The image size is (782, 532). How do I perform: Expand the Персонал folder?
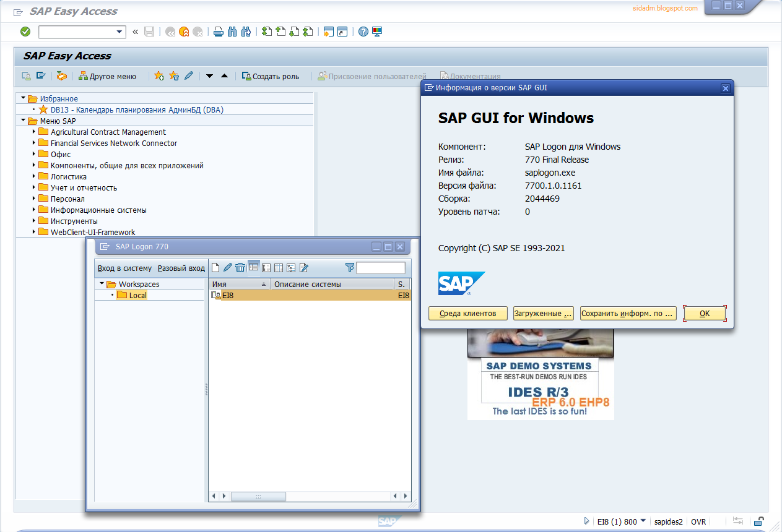34,199
